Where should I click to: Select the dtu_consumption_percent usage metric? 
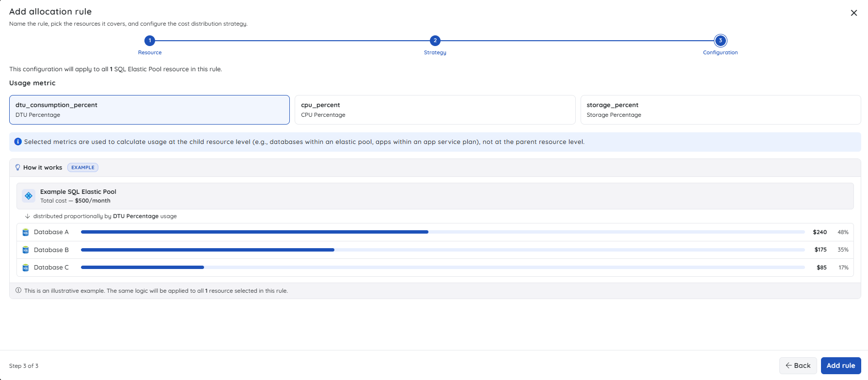pyautogui.click(x=149, y=110)
